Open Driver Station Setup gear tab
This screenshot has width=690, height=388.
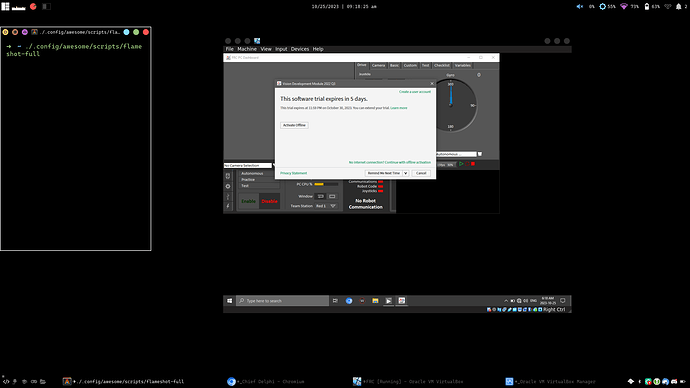228,186
